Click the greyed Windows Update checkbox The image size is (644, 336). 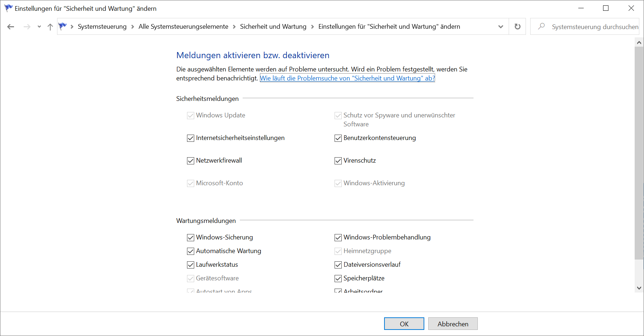click(x=191, y=116)
